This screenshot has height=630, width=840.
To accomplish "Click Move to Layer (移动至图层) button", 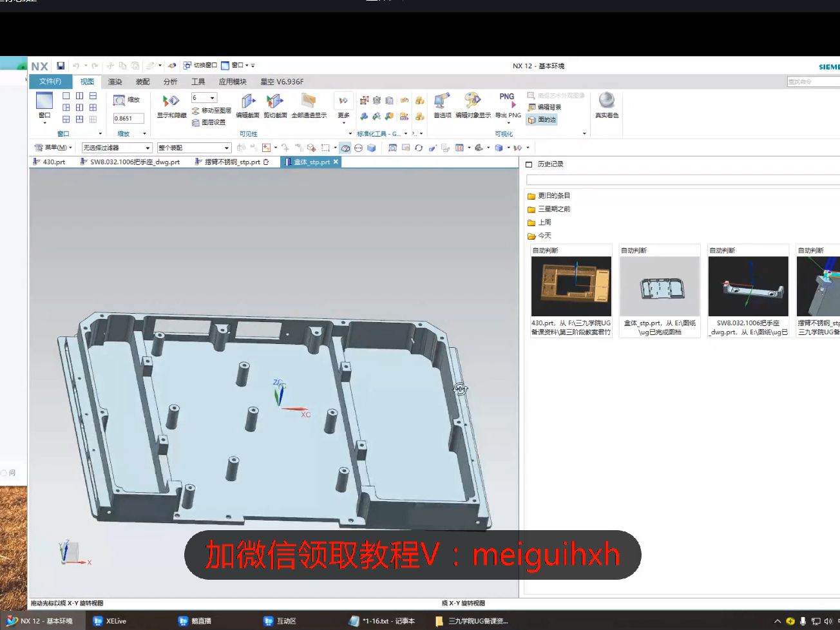I will tap(212, 111).
